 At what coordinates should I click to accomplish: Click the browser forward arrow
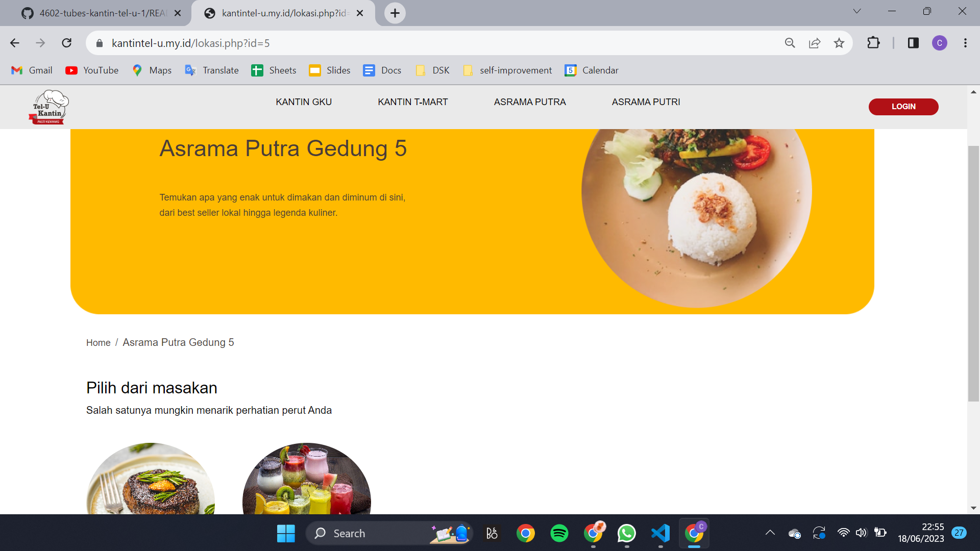coord(40,43)
